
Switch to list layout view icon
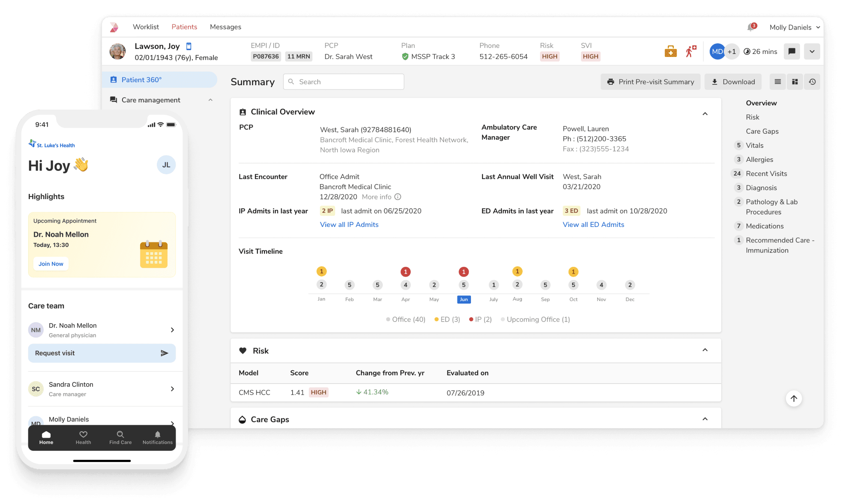pos(777,82)
